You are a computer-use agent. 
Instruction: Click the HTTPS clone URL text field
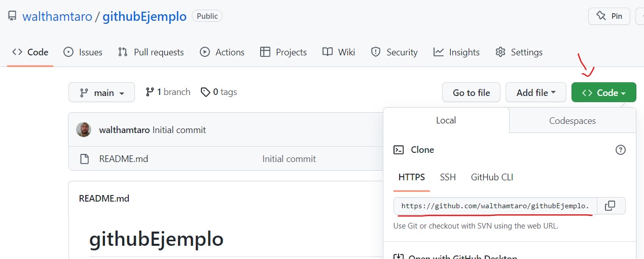click(495, 206)
